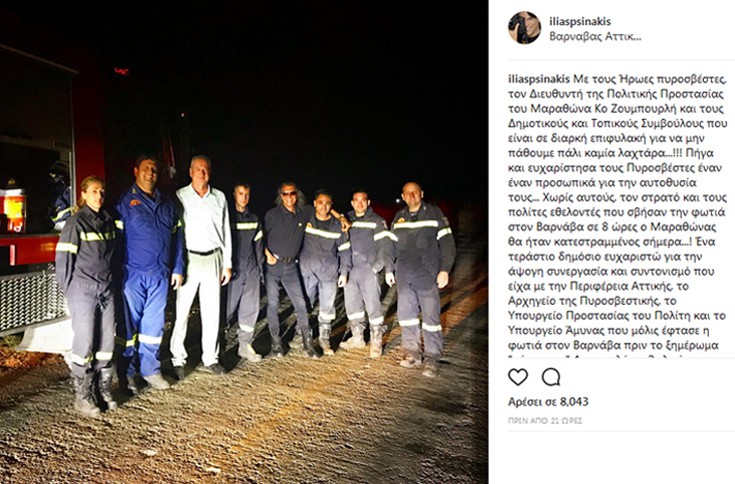The width and height of the screenshot is (735, 484).
Task: Click the truck's metal mesh step
Action: tap(28, 300)
